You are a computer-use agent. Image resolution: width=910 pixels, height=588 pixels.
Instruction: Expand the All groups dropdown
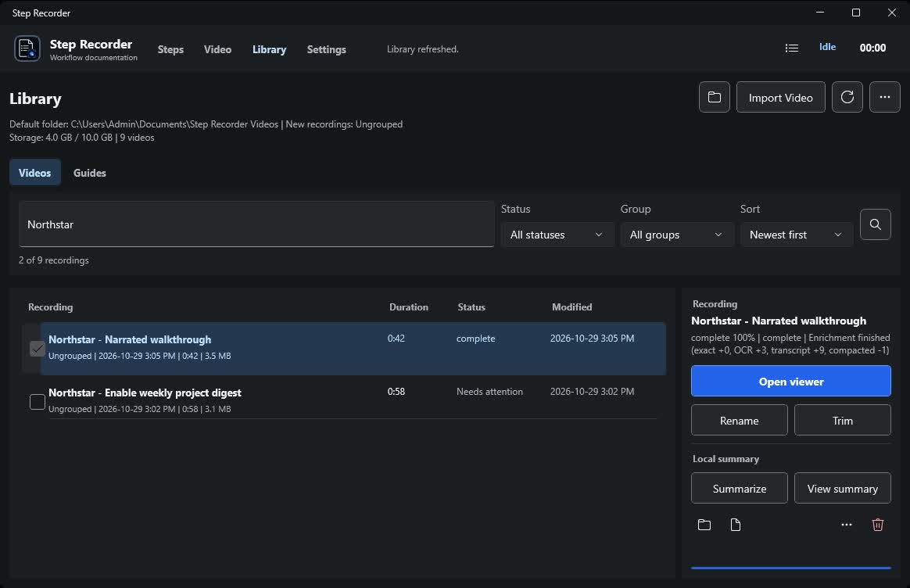677,235
